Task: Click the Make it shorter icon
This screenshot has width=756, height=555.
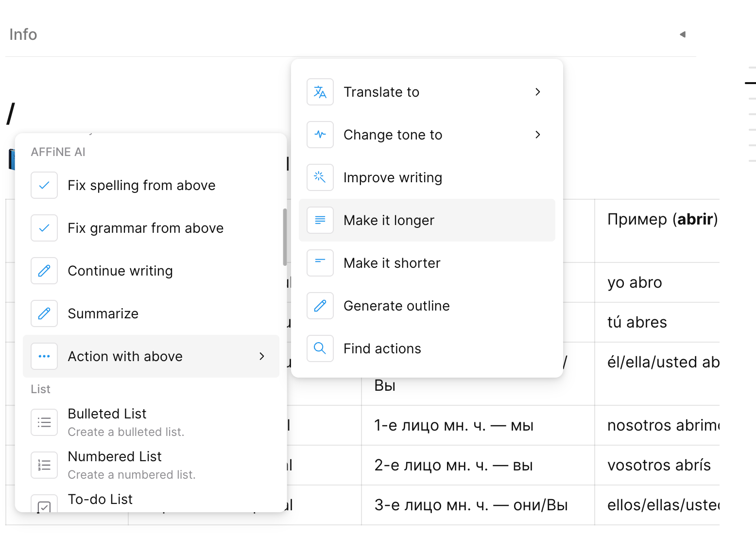Action: pyautogui.click(x=320, y=263)
